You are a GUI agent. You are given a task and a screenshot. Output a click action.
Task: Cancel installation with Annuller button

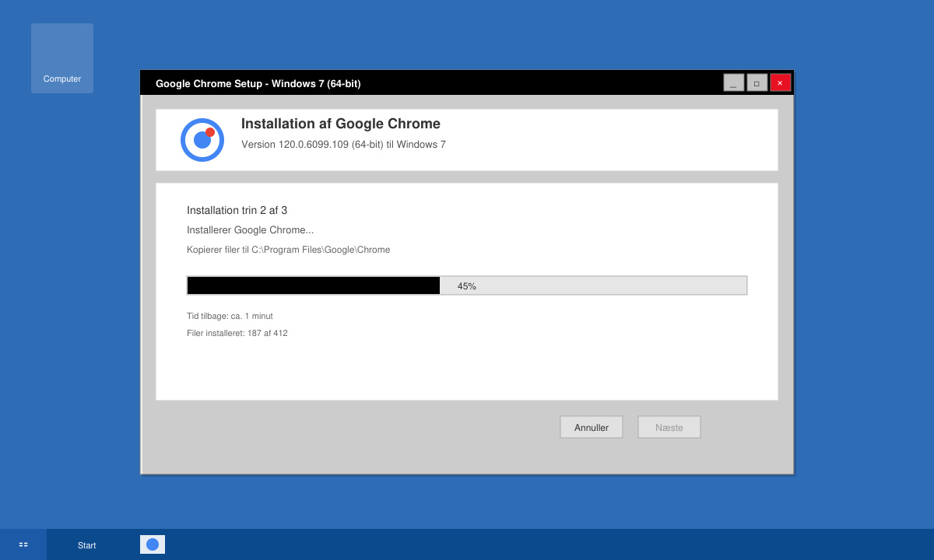(x=592, y=427)
